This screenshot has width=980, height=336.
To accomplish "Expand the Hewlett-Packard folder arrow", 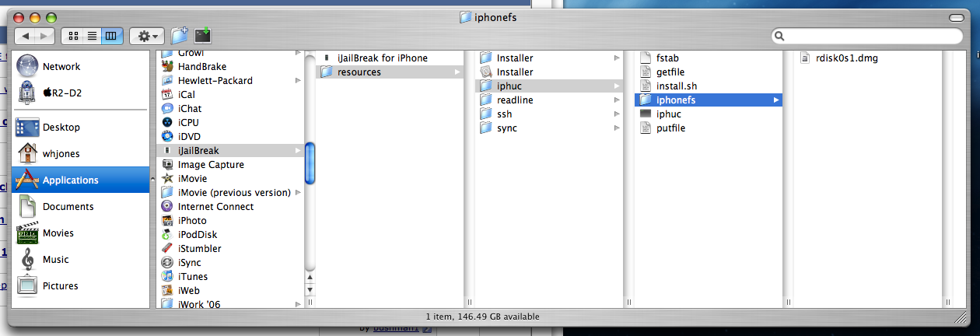I will click(298, 80).
